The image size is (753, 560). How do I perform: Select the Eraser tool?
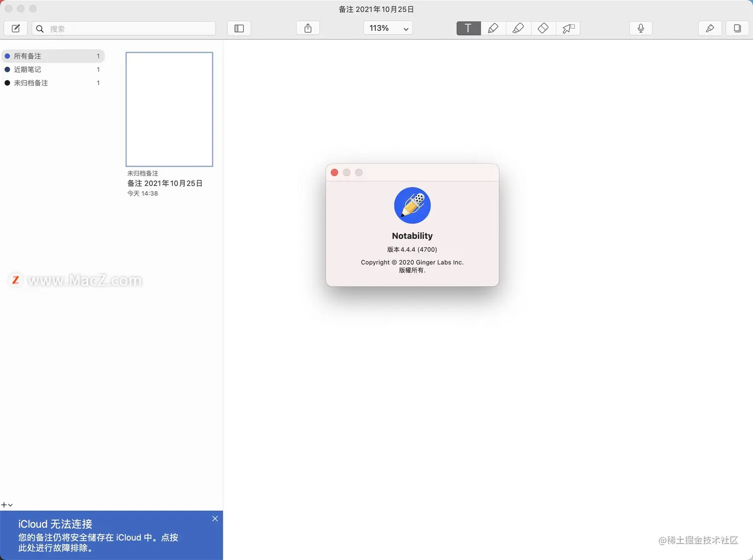[543, 28]
